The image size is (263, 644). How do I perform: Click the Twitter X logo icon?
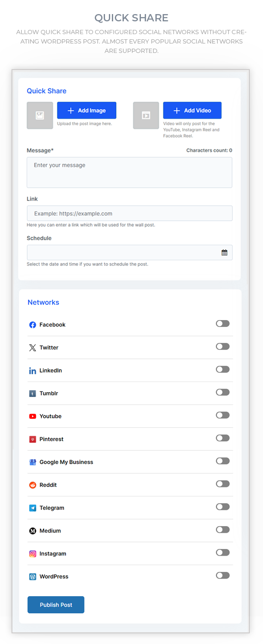pyautogui.click(x=32, y=348)
